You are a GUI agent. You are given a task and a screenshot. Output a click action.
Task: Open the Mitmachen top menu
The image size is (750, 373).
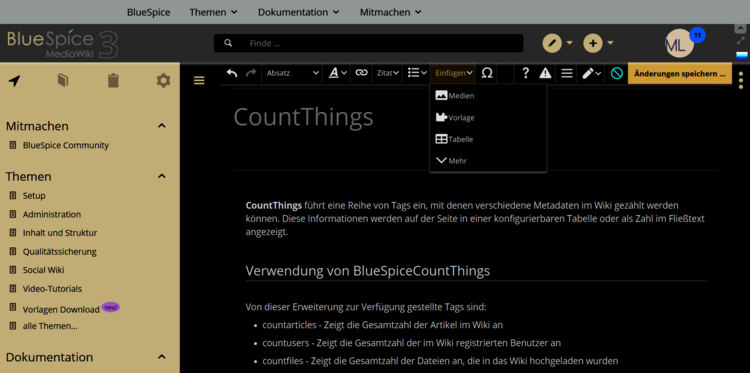tap(391, 12)
